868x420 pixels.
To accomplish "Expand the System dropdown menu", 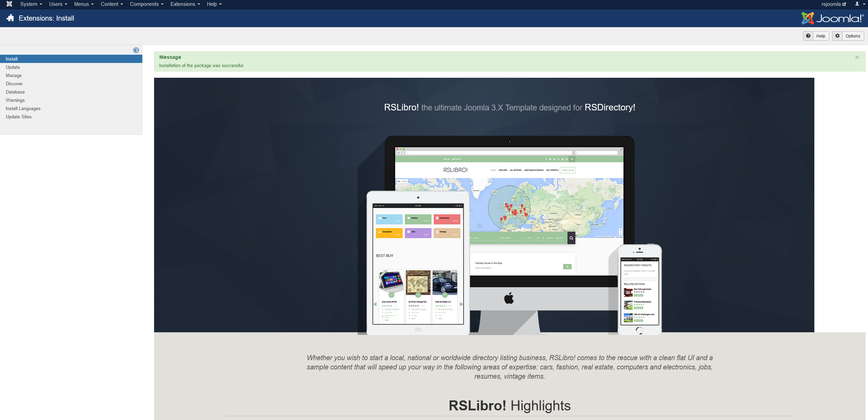I will click(30, 4).
